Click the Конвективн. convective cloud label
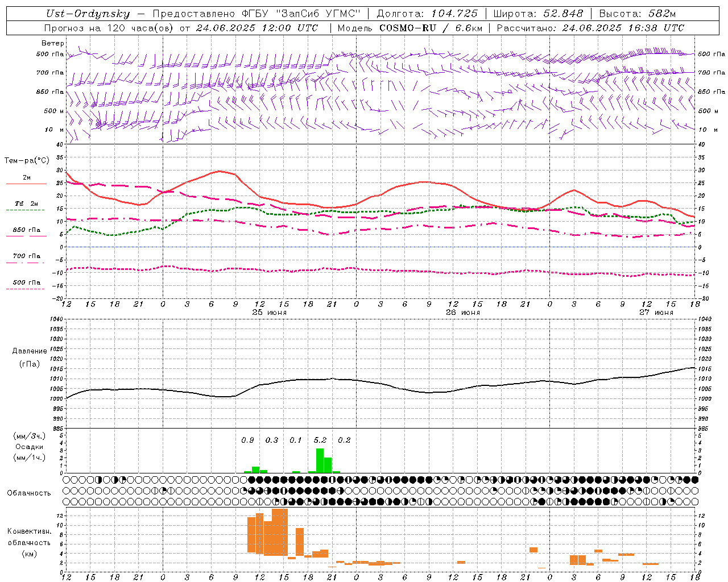This screenshot has height=582, width=728. pyautogui.click(x=29, y=531)
